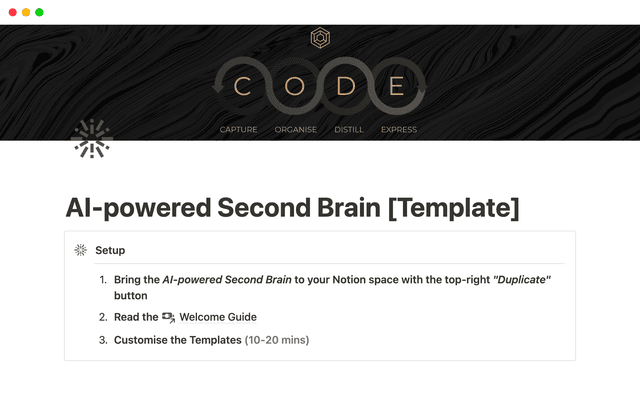Select the ORGANISE label in the banner

(x=295, y=130)
